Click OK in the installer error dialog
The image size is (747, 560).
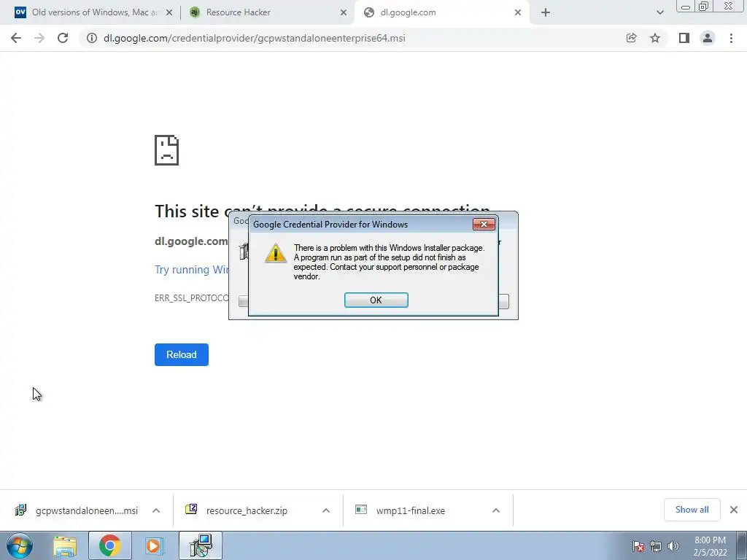pyautogui.click(x=376, y=300)
